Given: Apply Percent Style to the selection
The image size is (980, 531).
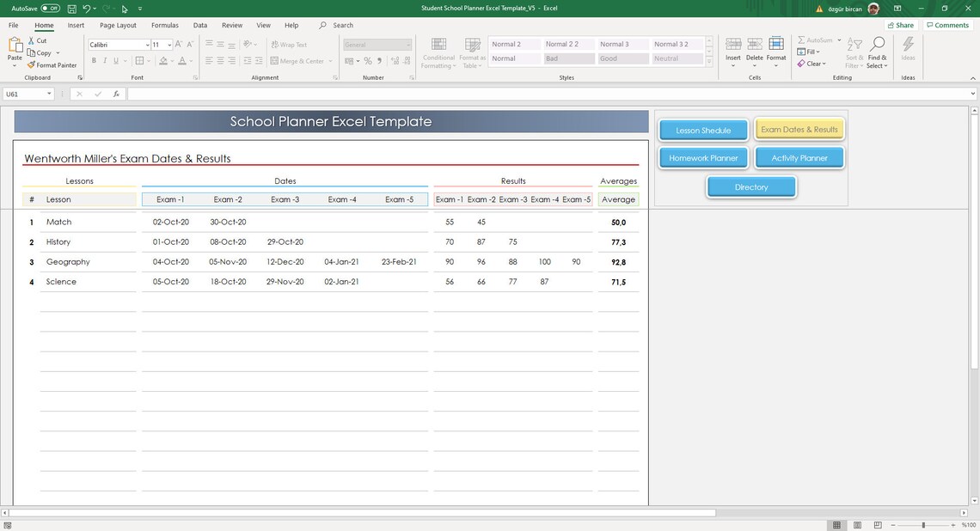Looking at the screenshot, I should pos(367,60).
